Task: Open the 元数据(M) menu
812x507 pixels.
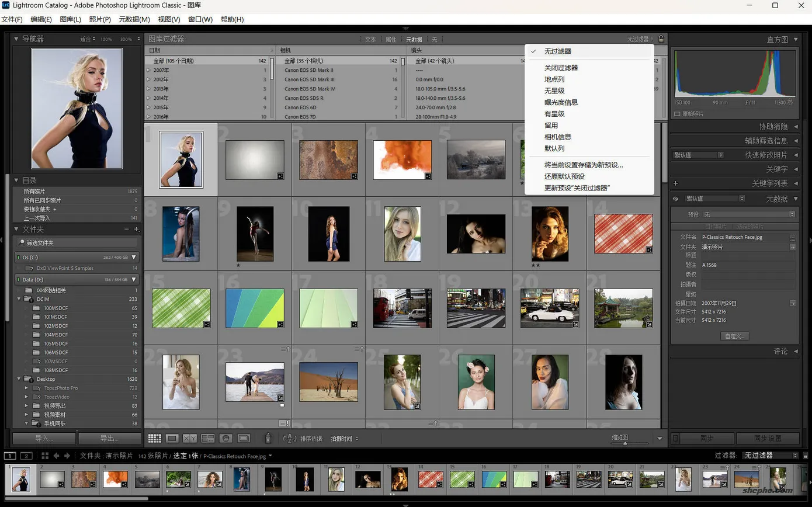Action: click(134, 19)
